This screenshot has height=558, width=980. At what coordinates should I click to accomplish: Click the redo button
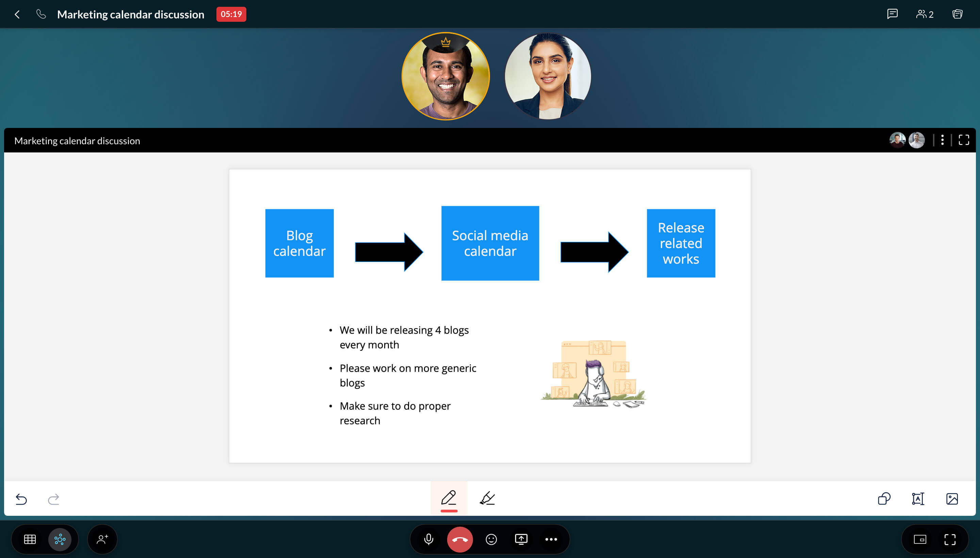[54, 498]
